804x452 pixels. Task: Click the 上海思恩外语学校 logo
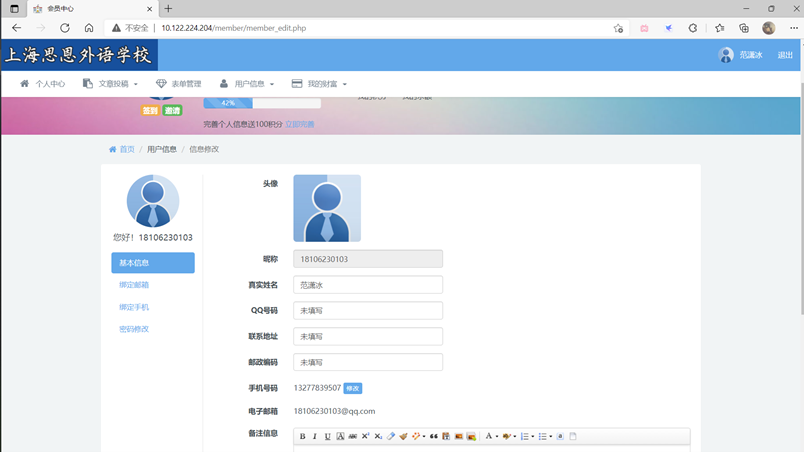[79, 55]
